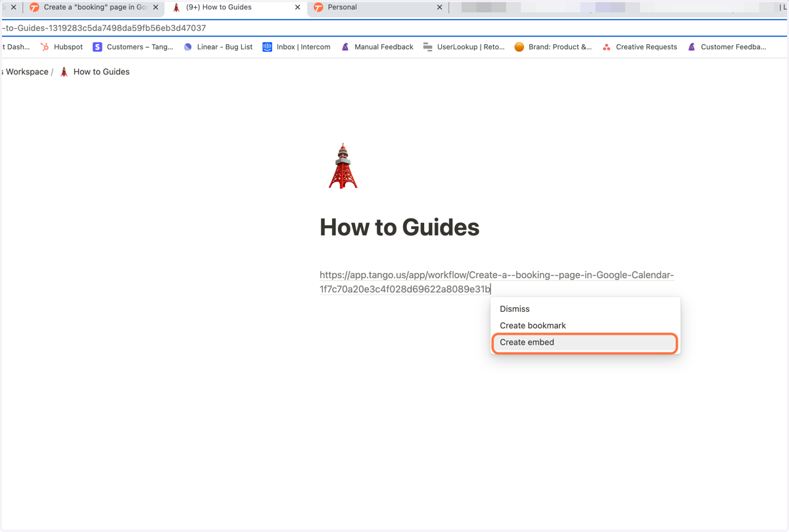Click How to Guides breadcrumb
Image resolution: width=789 pixels, height=532 pixels.
click(x=94, y=72)
